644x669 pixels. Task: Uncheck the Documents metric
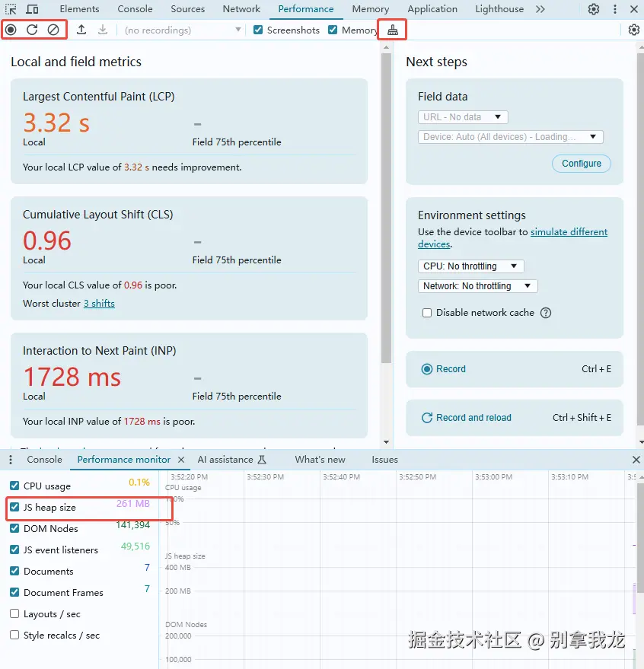point(14,571)
